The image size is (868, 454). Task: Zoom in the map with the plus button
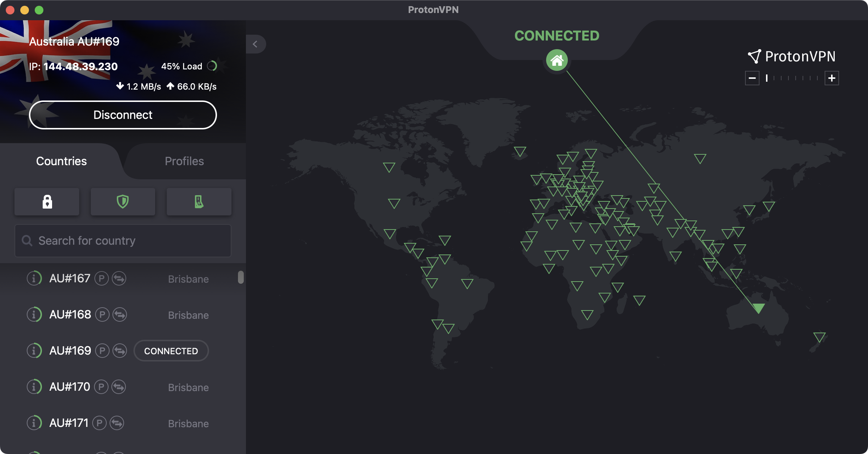pos(831,78)
